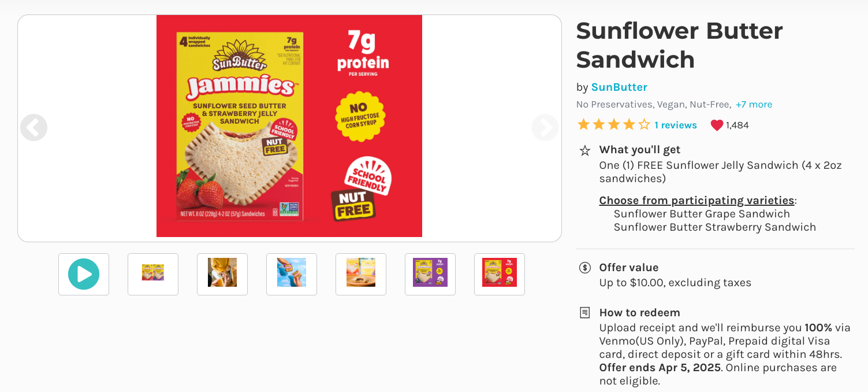Select the hand holding sandwich thumbnail
Image resolution: width=868 pixels, height=392 pixels.
222,274
